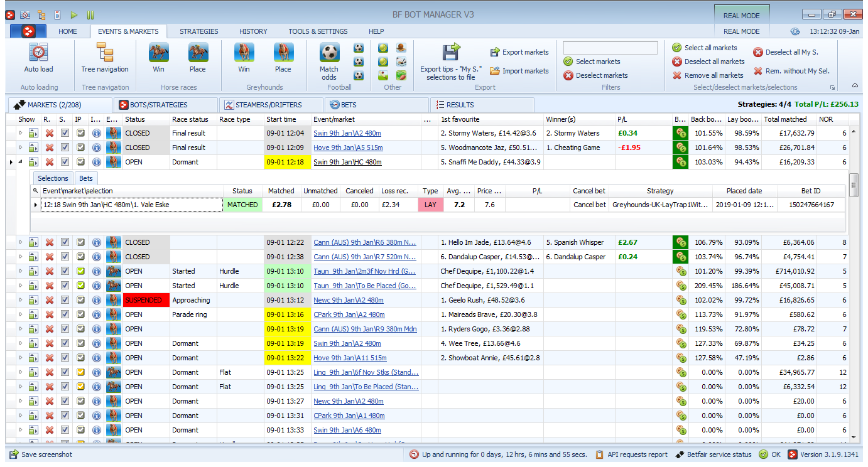Load Football Match odds markets
The image size is (868, 467).
[x=329, y=61]
